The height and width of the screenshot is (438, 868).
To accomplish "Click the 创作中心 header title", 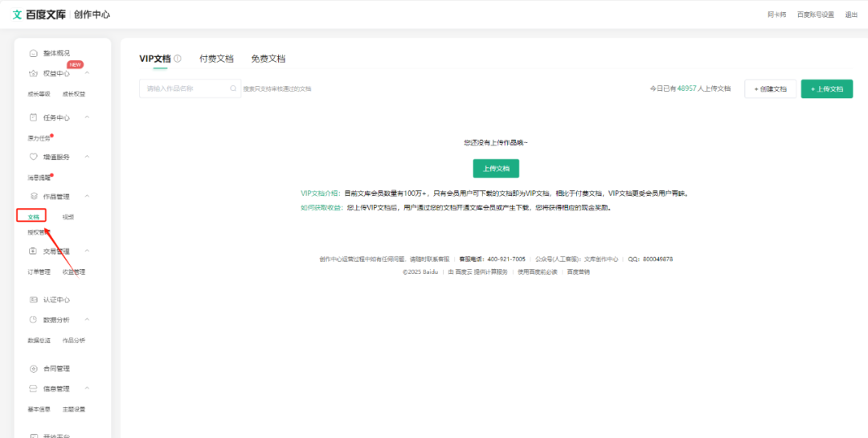I will (93, 14).
